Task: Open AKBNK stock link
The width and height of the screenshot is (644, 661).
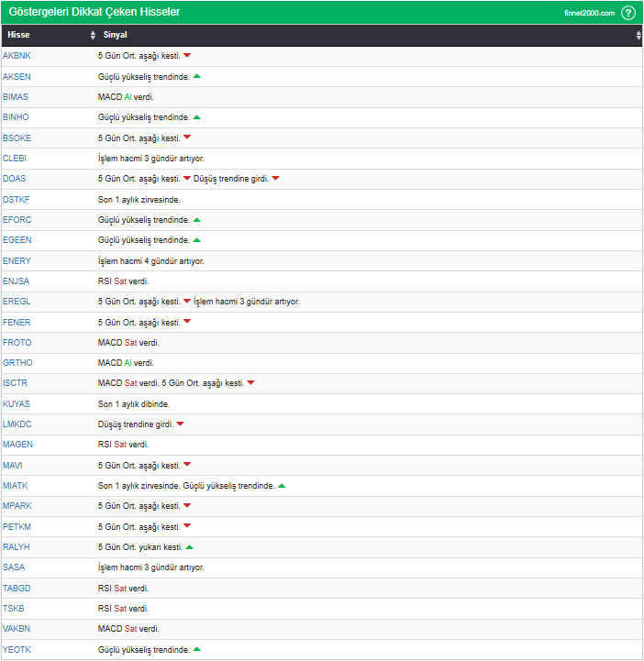Action: (17, 56)
